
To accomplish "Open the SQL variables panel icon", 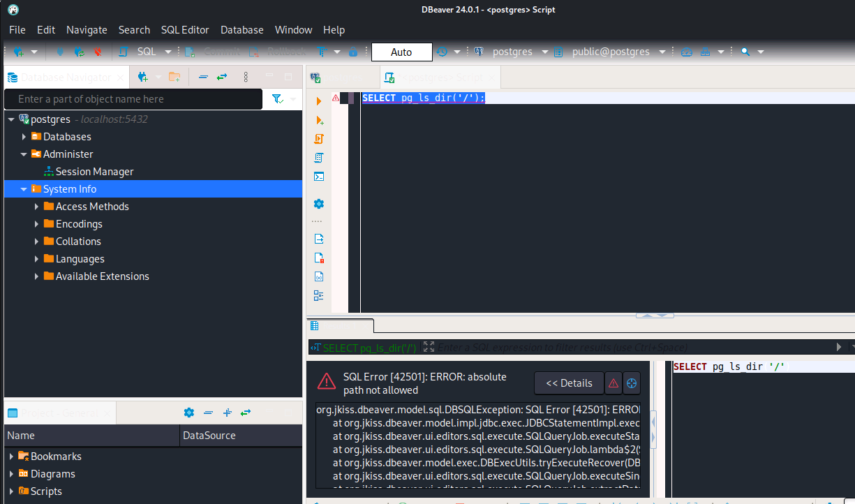I will pyautogui.click(x=319, y=276).
